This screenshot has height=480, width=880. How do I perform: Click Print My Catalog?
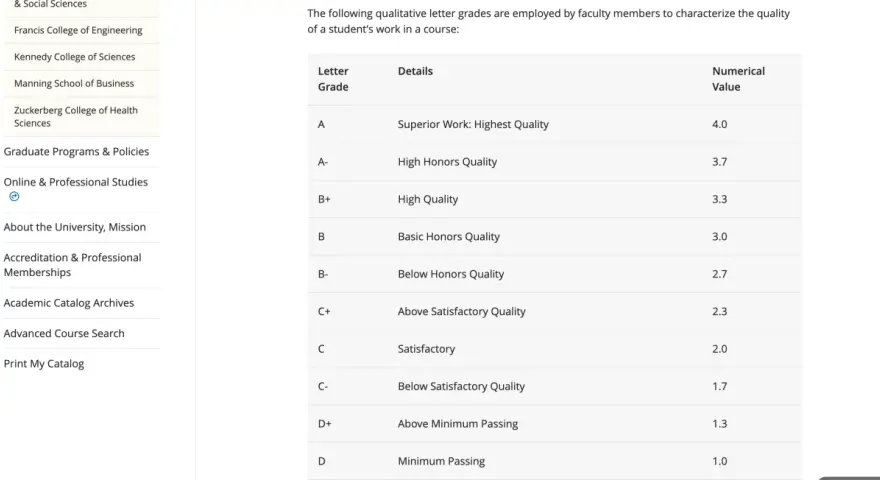tap(44, 363)
